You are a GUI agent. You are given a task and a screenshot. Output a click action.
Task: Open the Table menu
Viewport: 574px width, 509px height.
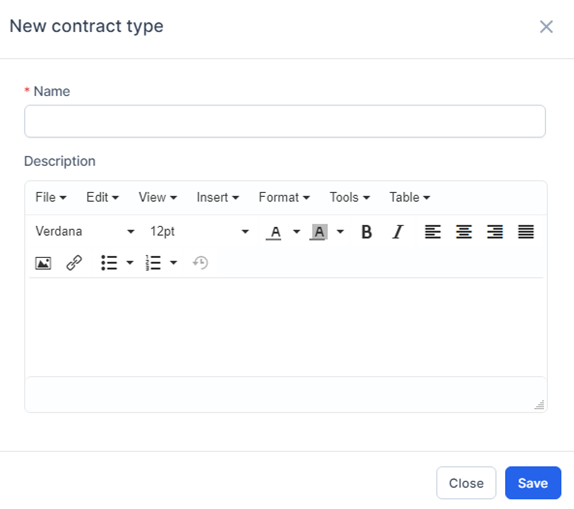coord(410,197)
